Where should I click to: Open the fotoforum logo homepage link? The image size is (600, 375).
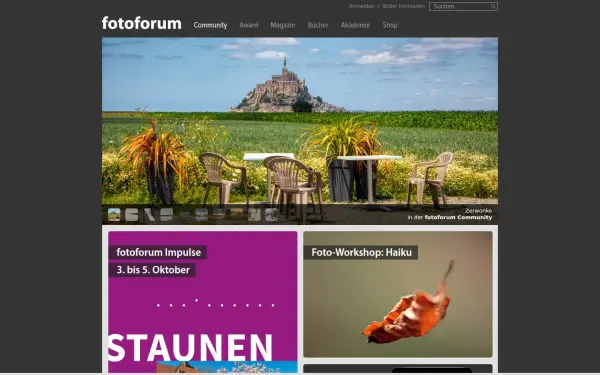[142, 23]
